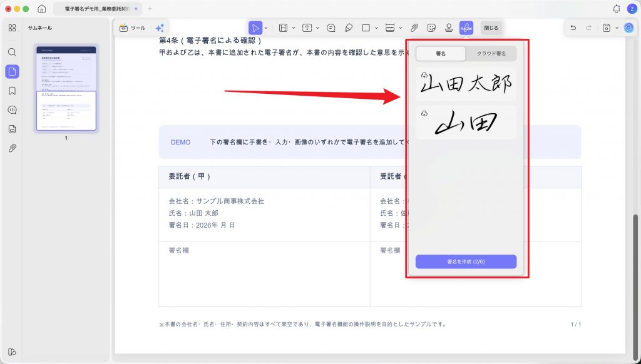Expand the save options dropdown arrow
The image size is (641, 364).
coord(617,28)
